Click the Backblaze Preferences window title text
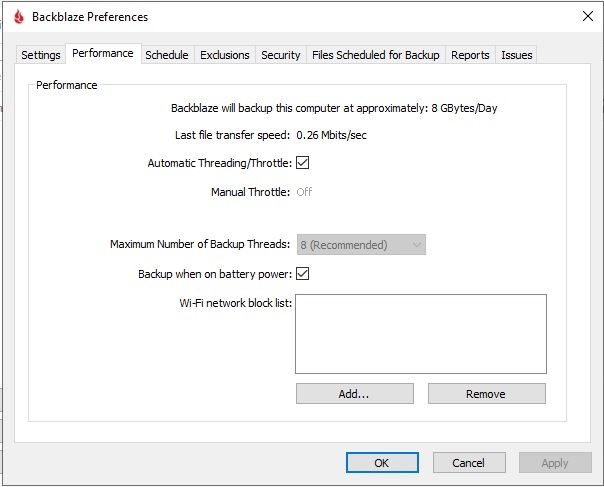The width and height of the screenshot is (604, 487). (90, 17)
